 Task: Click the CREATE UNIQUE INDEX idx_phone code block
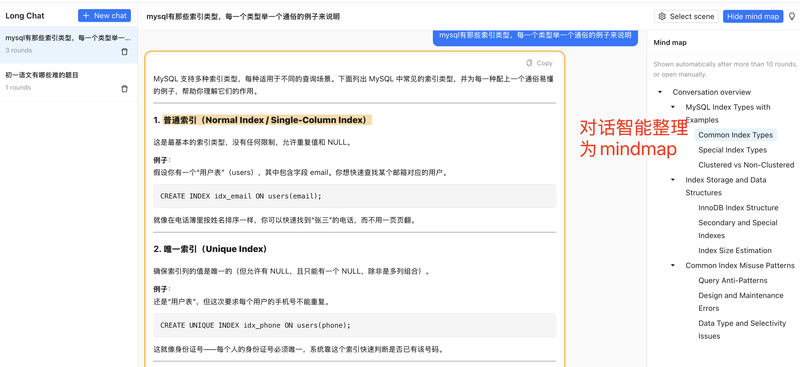pos(355,325)
